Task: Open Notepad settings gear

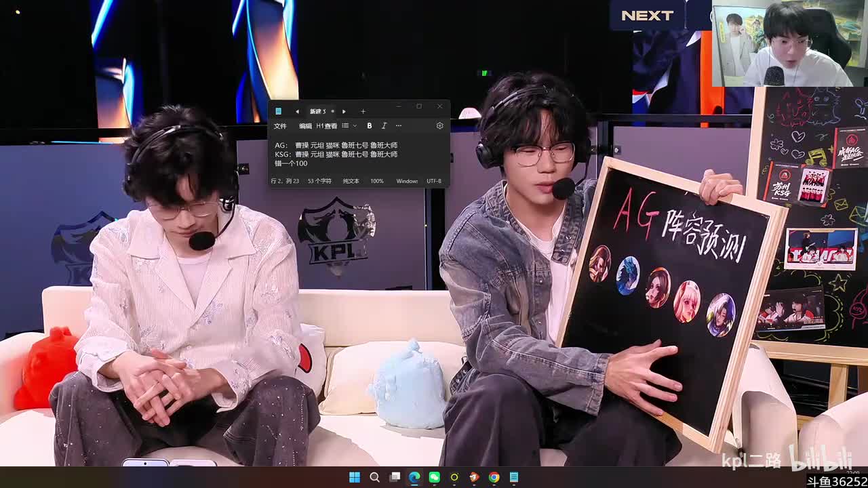Action: [439, 125]
